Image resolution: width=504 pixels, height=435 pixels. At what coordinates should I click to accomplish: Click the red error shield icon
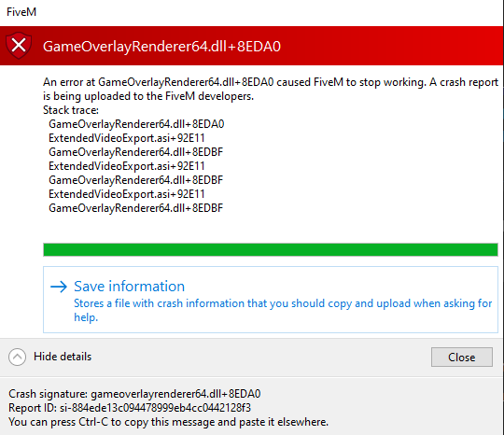tap(19, 46)
